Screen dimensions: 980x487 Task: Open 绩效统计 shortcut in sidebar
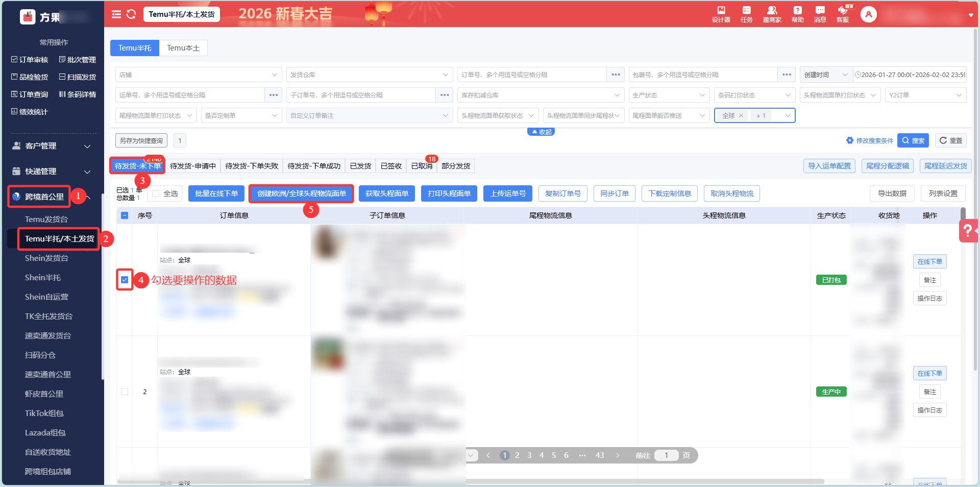click(30, 112)
